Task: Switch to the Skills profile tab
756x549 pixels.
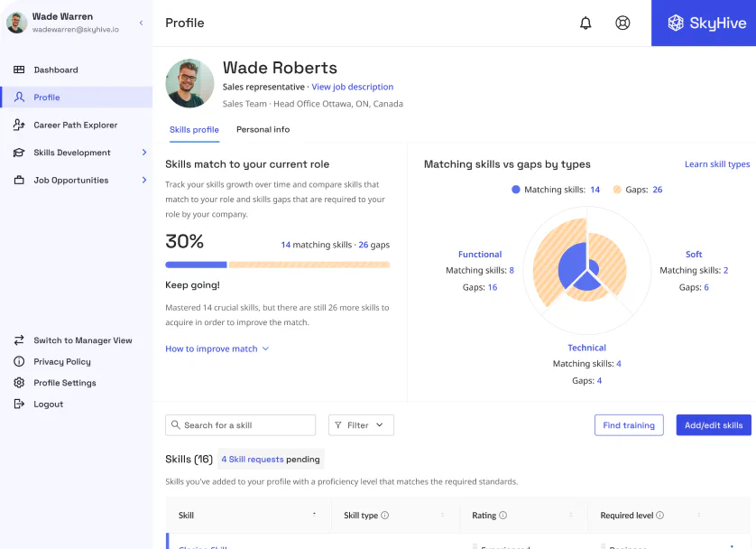Action: tap(194, 130)
